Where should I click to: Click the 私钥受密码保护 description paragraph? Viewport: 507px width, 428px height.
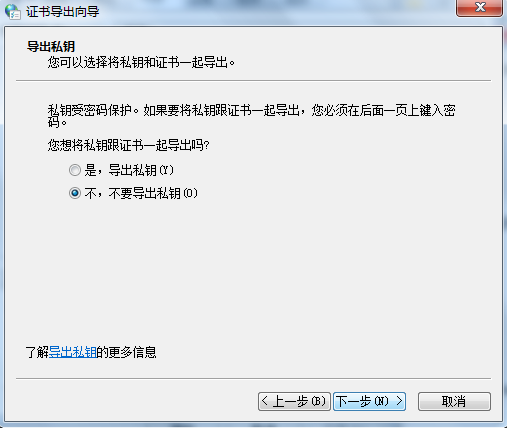pyautogui.click(x=251, y=116)
